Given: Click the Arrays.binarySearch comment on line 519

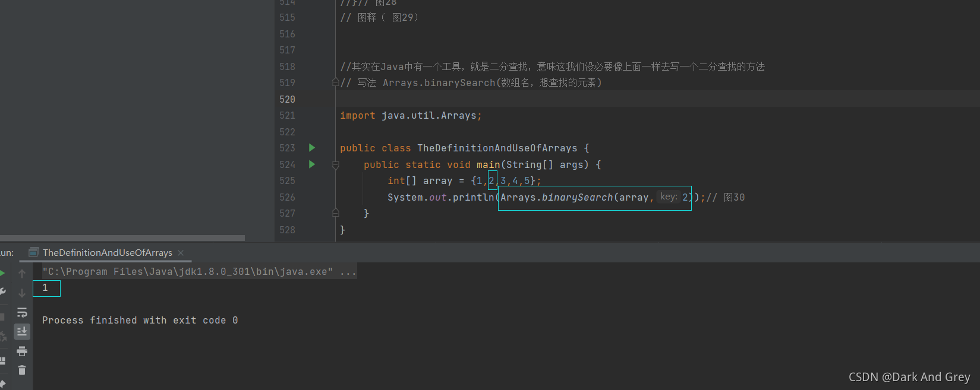Looking at the screenshot, I should [471, 83].
